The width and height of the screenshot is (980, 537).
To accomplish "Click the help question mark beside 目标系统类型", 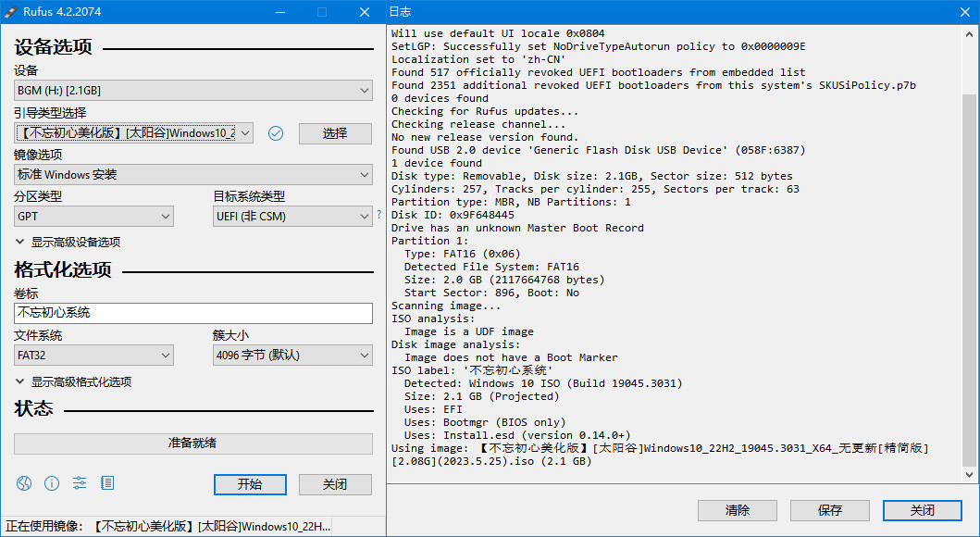I will click(x=378, y=216).
